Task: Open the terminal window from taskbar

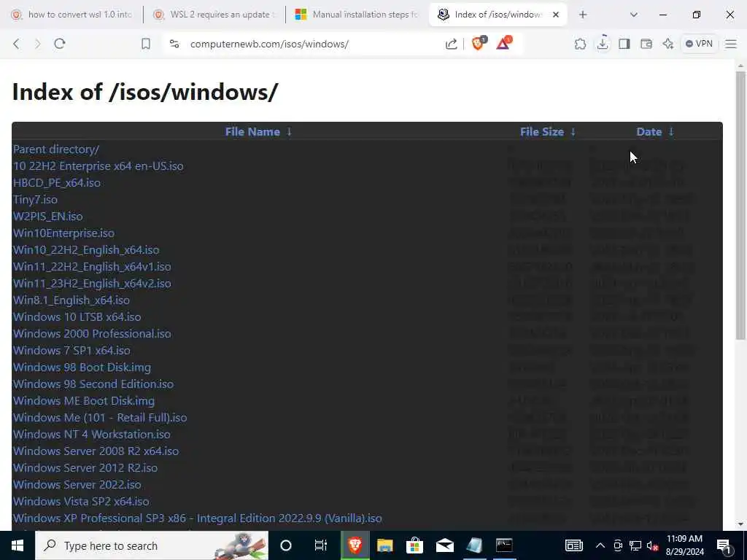Action: pos(504,545)
